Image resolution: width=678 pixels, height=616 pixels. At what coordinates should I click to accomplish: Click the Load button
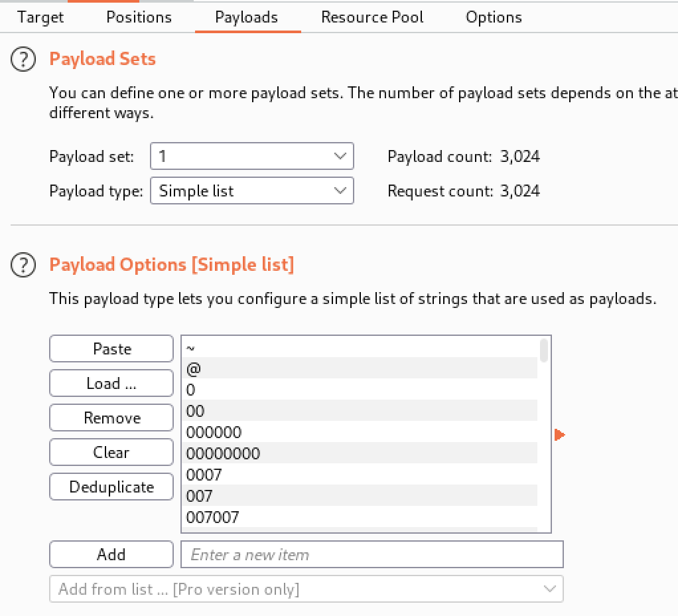(x=111, y=383)
